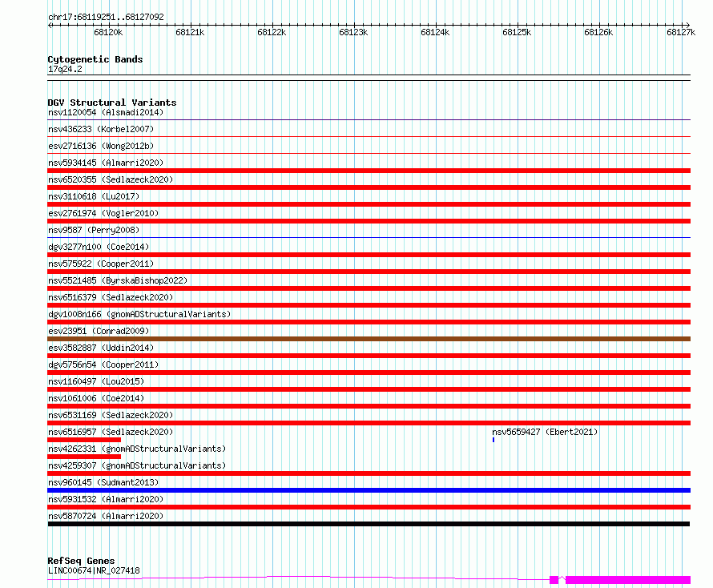The height and width of the screenshot is (588, 713).
Task: Open variant nsv5931532 (Almarri2020)
Action: click(106, 499)
